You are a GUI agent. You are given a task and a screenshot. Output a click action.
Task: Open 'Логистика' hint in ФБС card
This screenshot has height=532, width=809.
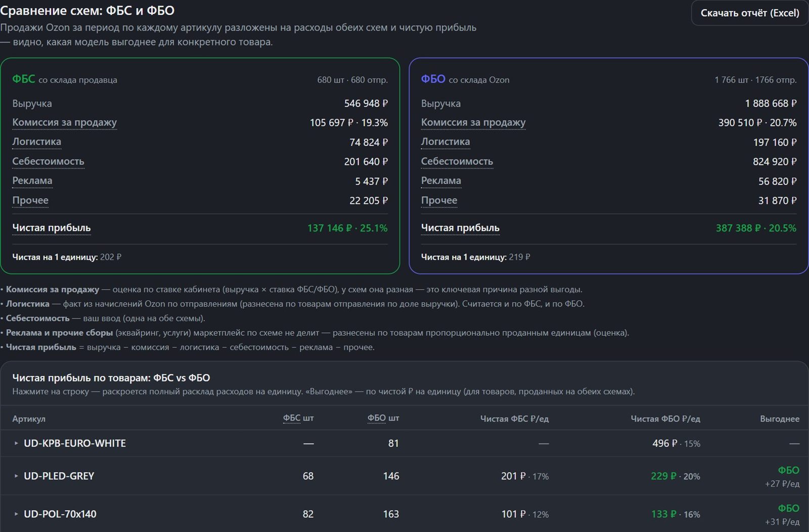click(36, 142)
